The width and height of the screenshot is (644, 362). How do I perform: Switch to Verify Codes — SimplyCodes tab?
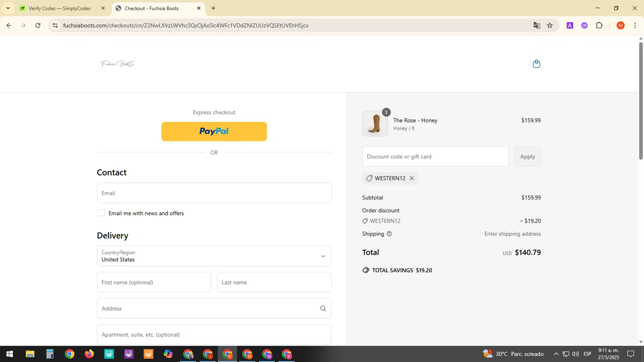(x=60, y=8)
